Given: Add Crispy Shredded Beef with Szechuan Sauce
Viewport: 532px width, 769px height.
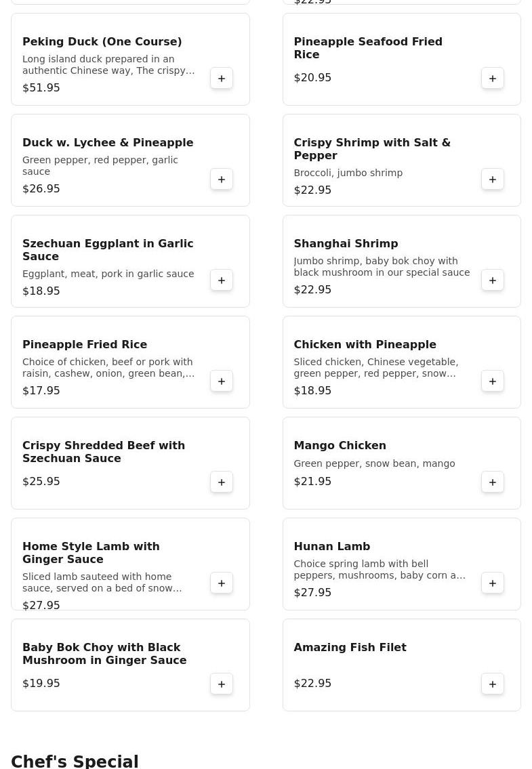Looking at the screenshot, I should (x=222, y=482).
